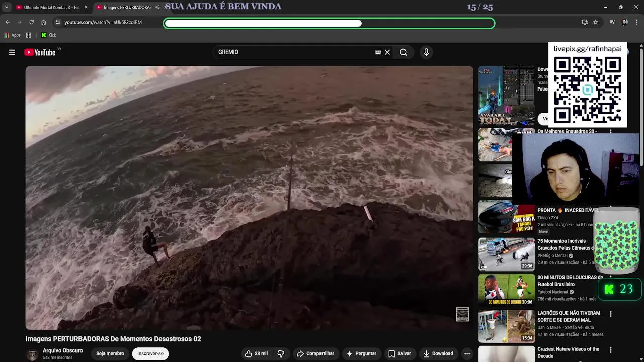Open the #Refúgio Mental channel name
Viewport: 644px width, 362px height.
[x=552, y=255]
